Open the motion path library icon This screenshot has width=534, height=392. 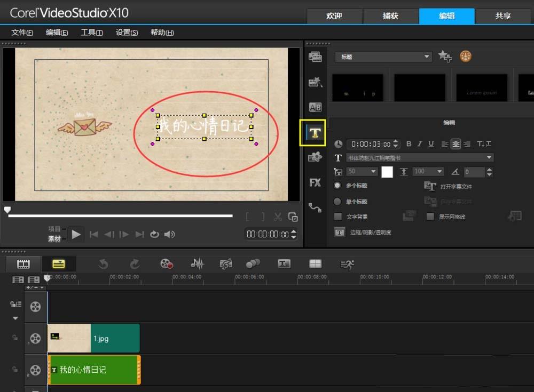click(x=315, y=206)
